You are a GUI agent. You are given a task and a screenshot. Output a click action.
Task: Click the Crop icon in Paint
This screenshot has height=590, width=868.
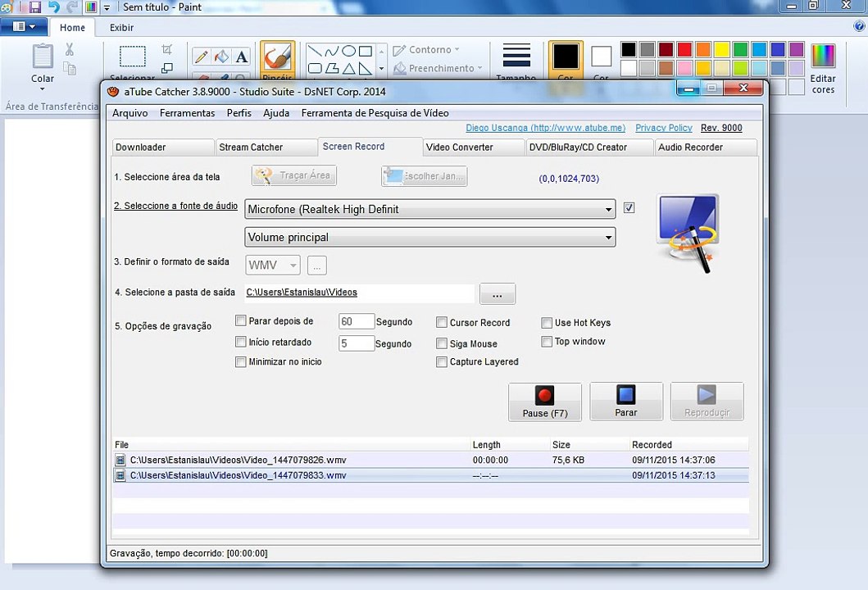click(x=166, y=49)
